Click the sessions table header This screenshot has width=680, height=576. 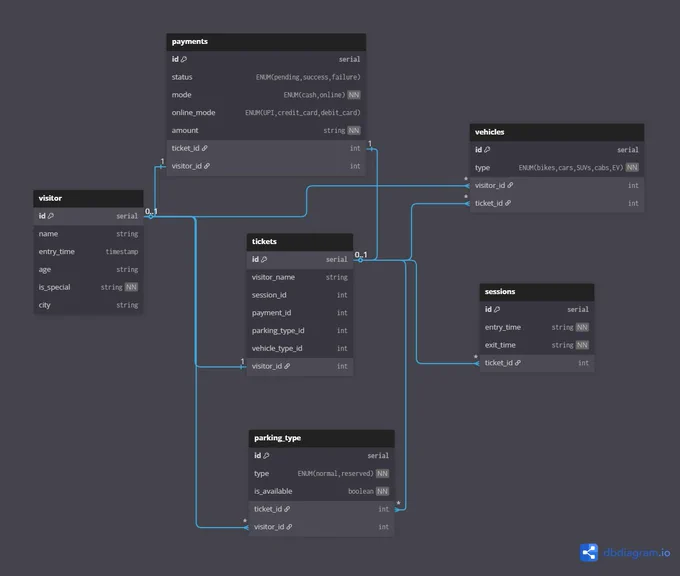(x=536, y=292)
